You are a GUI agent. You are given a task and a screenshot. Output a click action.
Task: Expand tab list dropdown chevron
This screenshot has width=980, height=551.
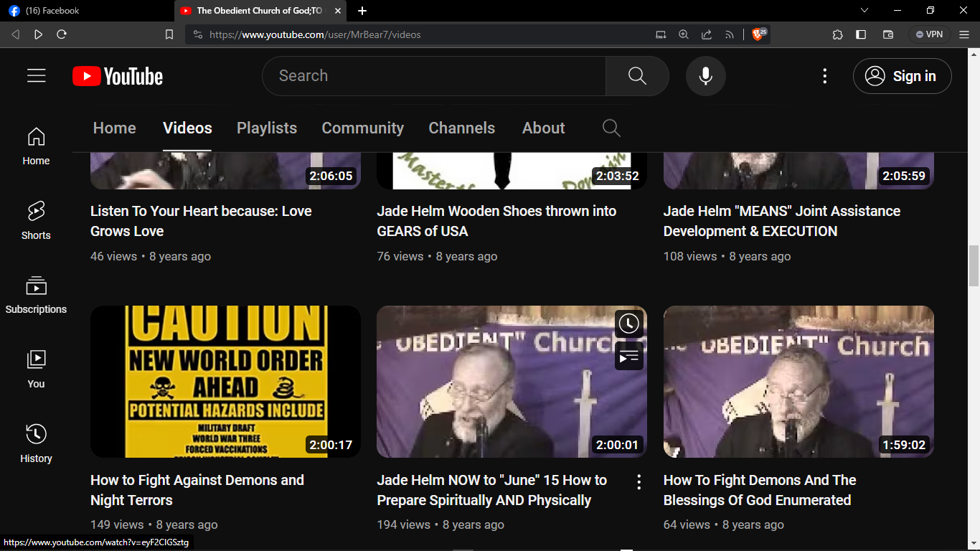click(x=864, y=11)
